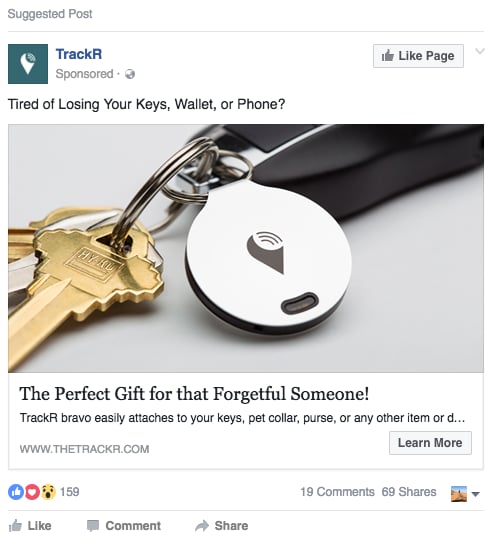View the 69 Shares list
This screenshot has height=540, width=494.
coord(409,492)
